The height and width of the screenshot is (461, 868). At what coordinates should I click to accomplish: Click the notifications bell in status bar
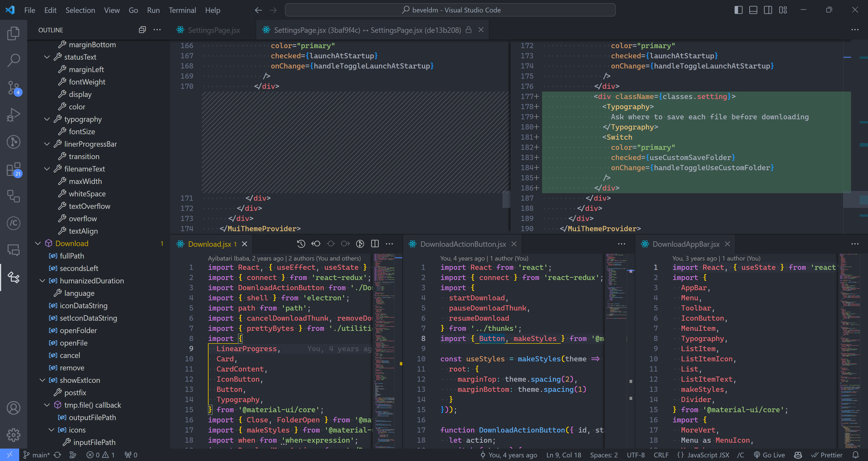(856, 455)
